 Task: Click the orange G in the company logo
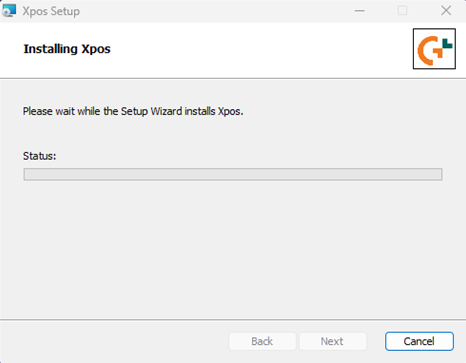(x=429, y=51)
